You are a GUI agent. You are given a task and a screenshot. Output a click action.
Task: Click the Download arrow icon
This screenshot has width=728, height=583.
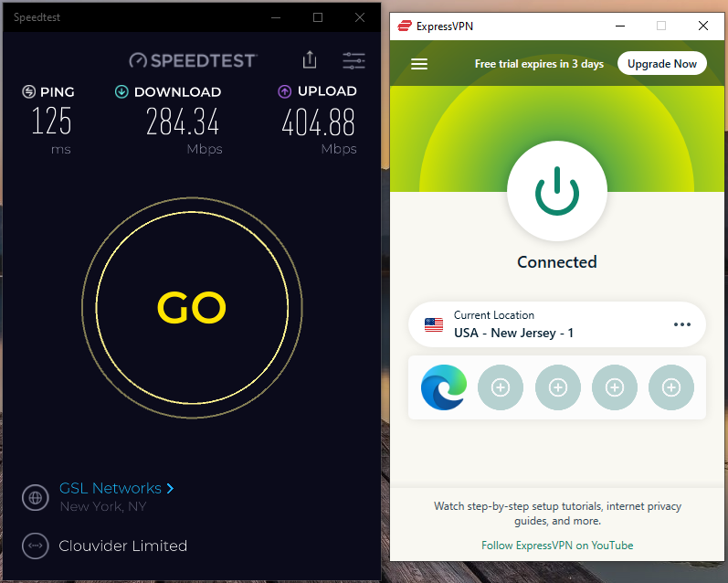[x=121, y=91]
